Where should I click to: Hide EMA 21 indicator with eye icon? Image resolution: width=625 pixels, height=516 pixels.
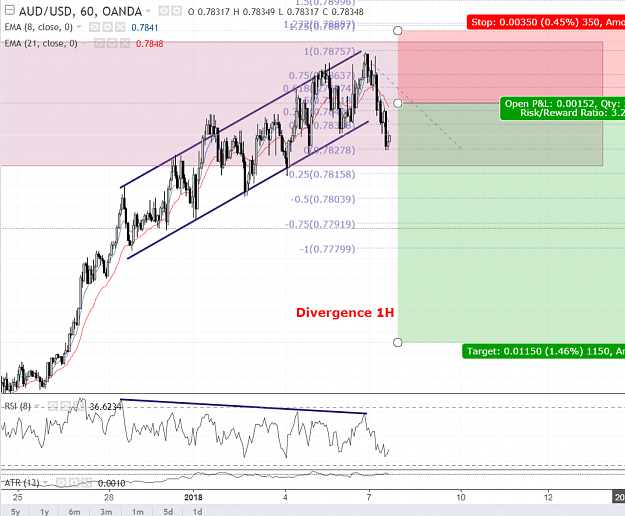[99, 43]
